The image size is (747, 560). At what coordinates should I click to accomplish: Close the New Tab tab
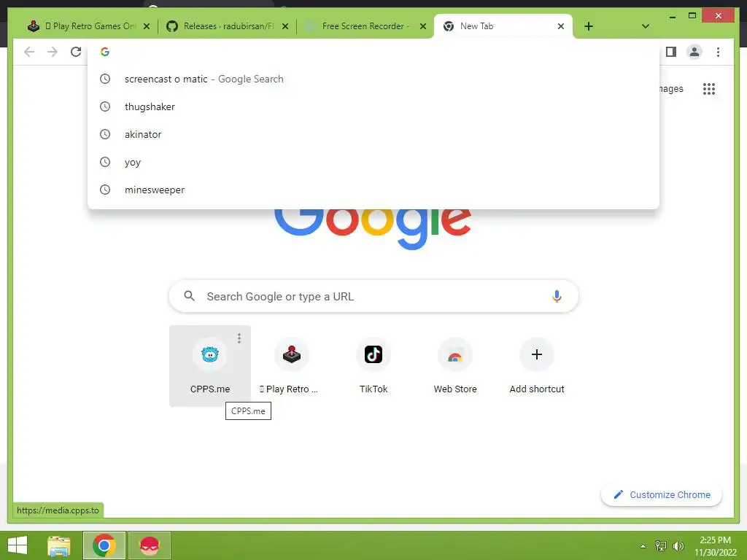pyautogui.click(x=561, y=26)
